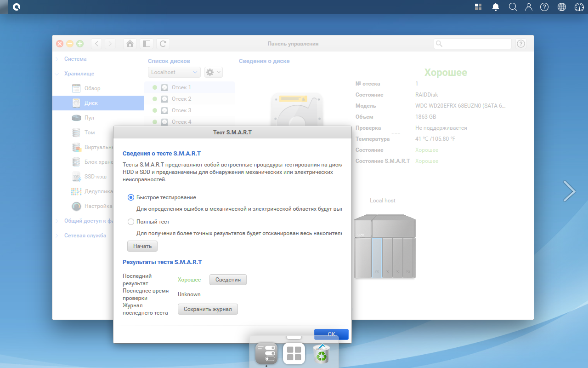Go back in Control Panel window
This screenshot has width=588, height=368.
click(97, 44)
